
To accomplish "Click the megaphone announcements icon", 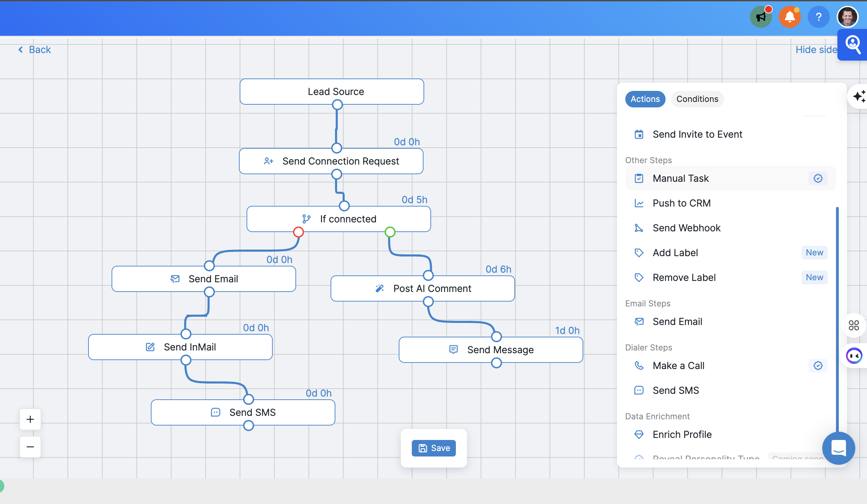I will [x=761, y=17].
